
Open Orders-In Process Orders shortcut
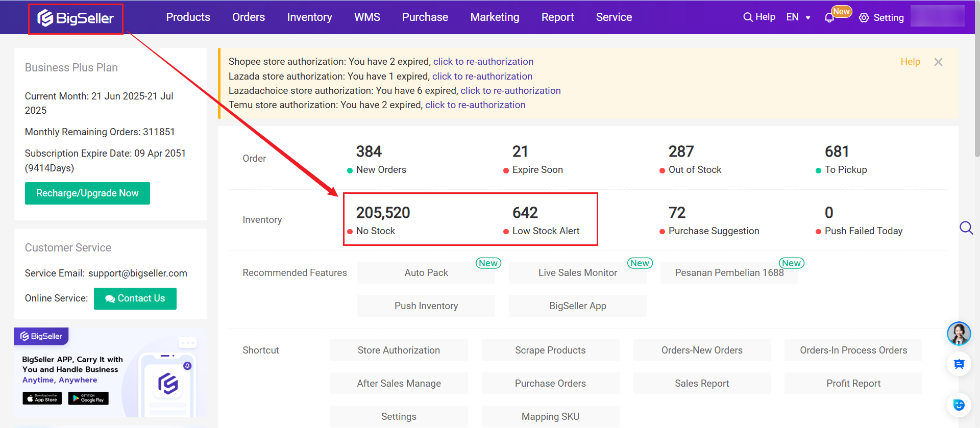click(x=853, y=350)
